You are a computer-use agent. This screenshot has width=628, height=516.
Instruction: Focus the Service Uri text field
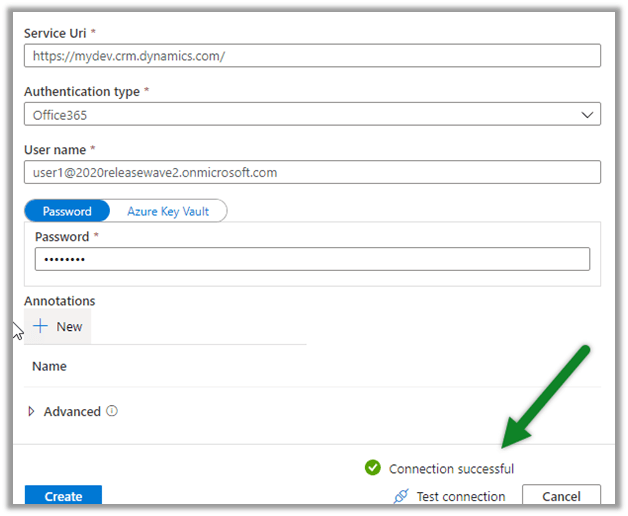(312, 55)
